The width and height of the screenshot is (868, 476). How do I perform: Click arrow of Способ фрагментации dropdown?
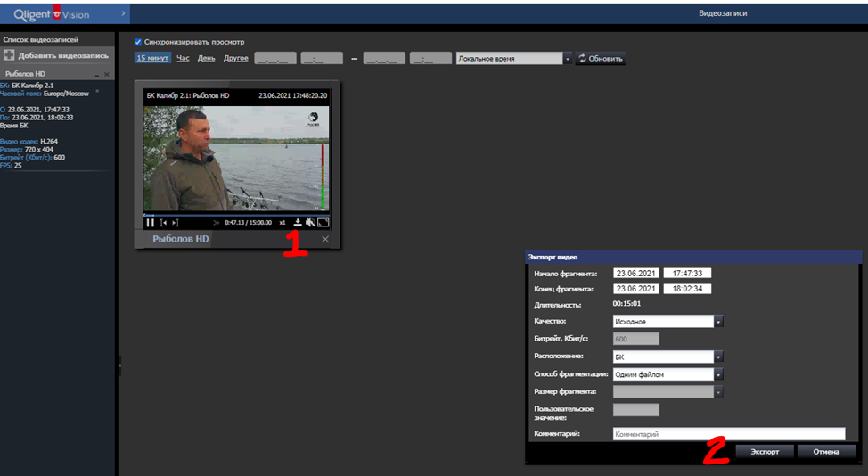[718, 374]
